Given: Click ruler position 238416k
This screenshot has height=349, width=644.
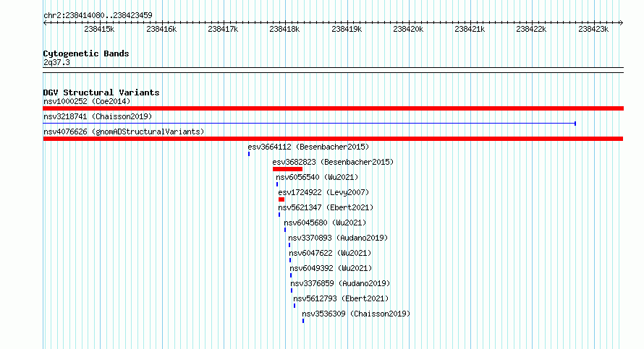Looking at the screenshot, I should (161, 29).
